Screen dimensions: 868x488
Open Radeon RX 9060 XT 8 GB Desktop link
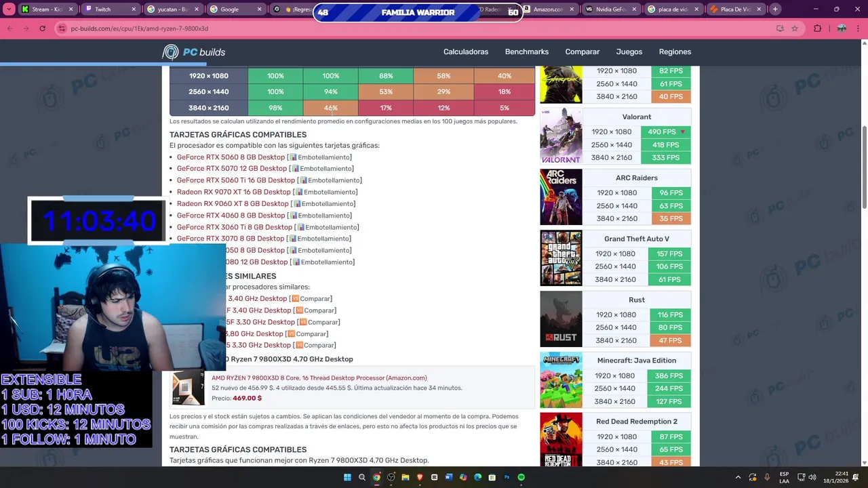click(233, 204)
